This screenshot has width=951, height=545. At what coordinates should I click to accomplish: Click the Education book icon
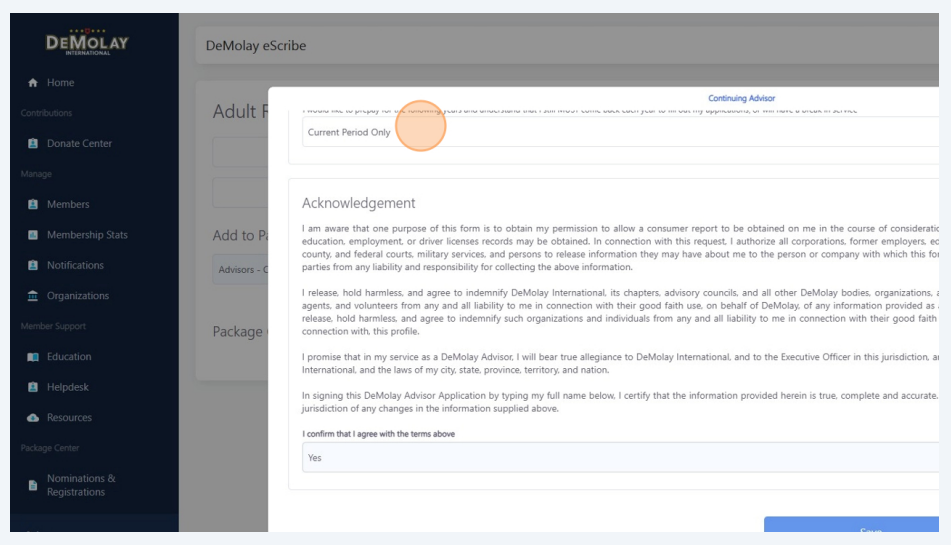click(x=33, y=356)
